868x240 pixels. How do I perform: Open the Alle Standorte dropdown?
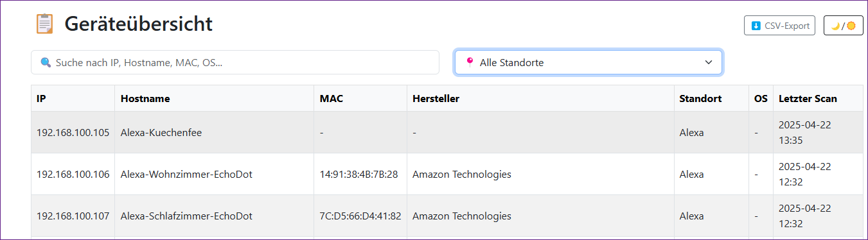point(589,62)
